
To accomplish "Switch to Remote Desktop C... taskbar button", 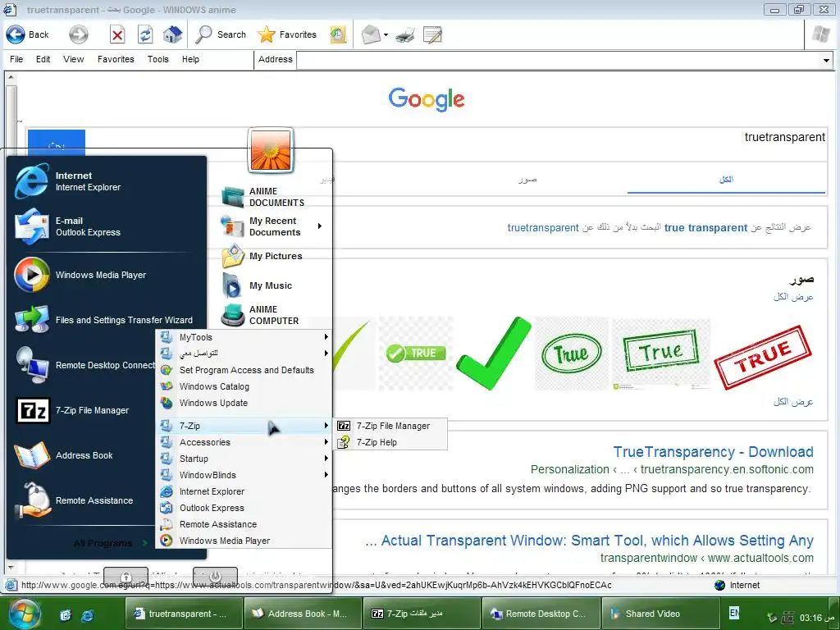I will click(540, 614).
